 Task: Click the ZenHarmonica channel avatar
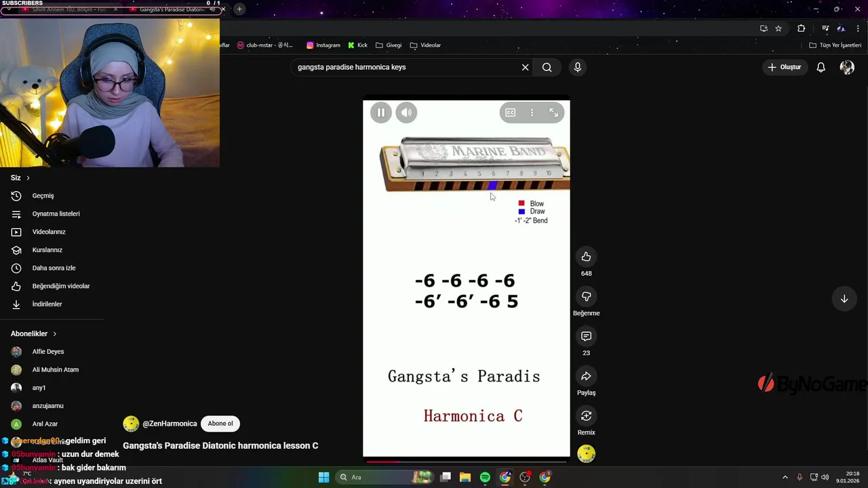pos(131,424)
